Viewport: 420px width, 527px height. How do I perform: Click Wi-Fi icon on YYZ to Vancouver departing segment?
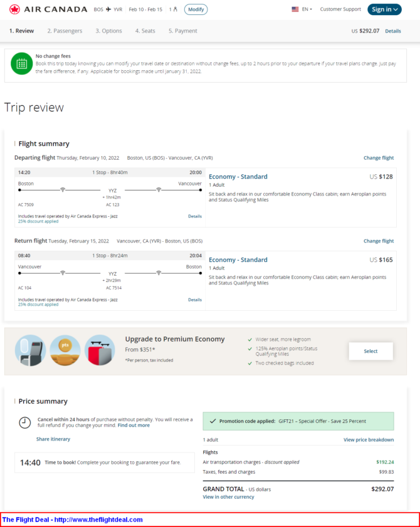159,190
